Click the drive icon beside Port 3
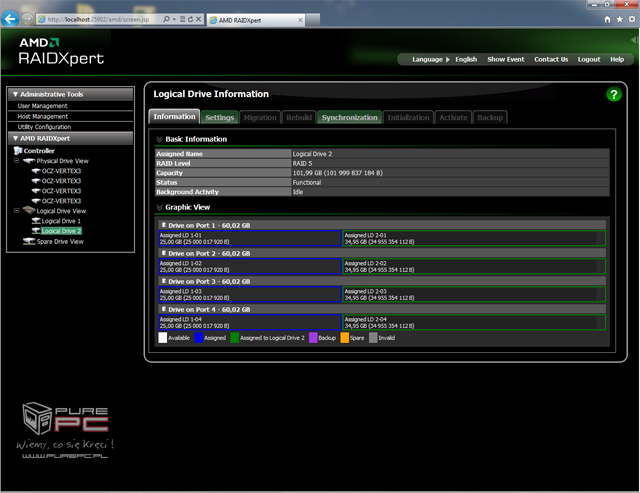Viewport: 640px width, 493px height. click(x=164, y=281)
